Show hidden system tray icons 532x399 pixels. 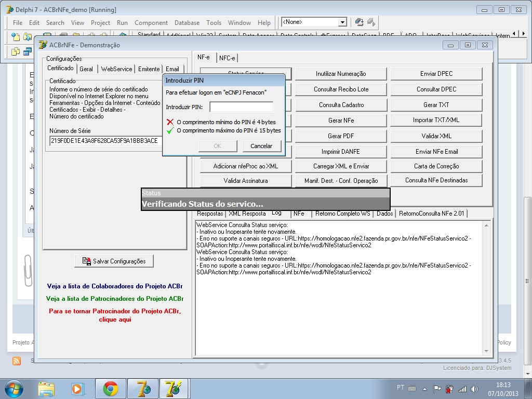tap(424, 389)
